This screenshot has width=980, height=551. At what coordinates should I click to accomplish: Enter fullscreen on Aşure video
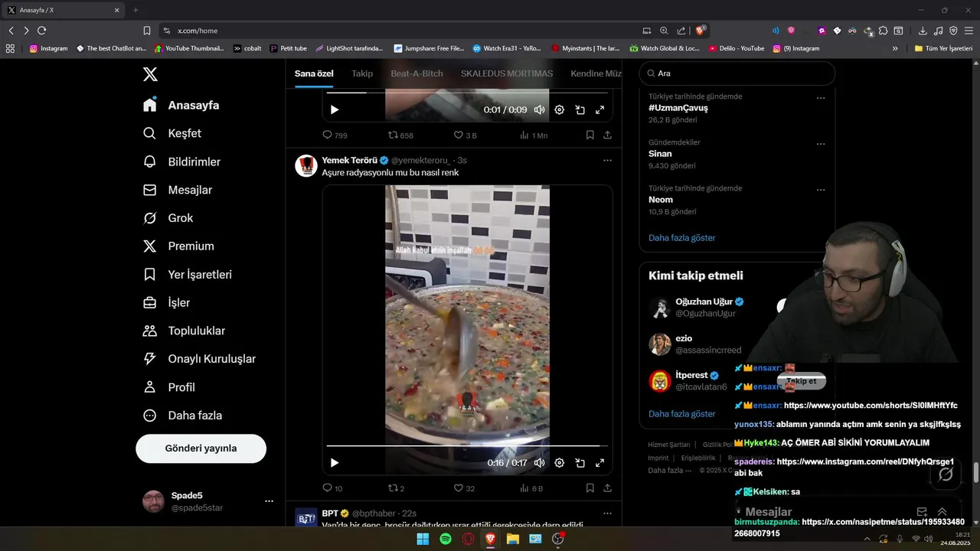tap(600, 463)
